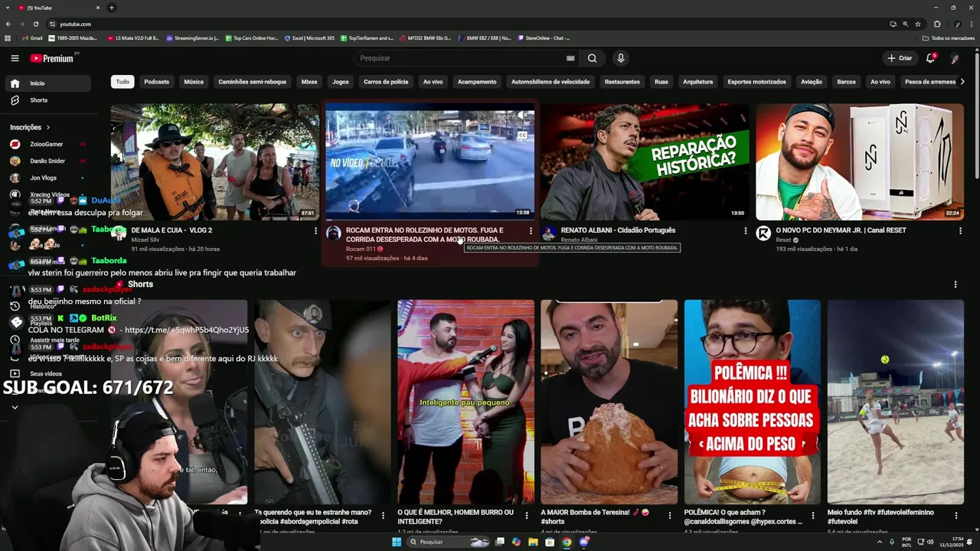Open Rocam 011 channel avatar
The width and height of the screenshot is (980, 551).
(x=333, y=233)
